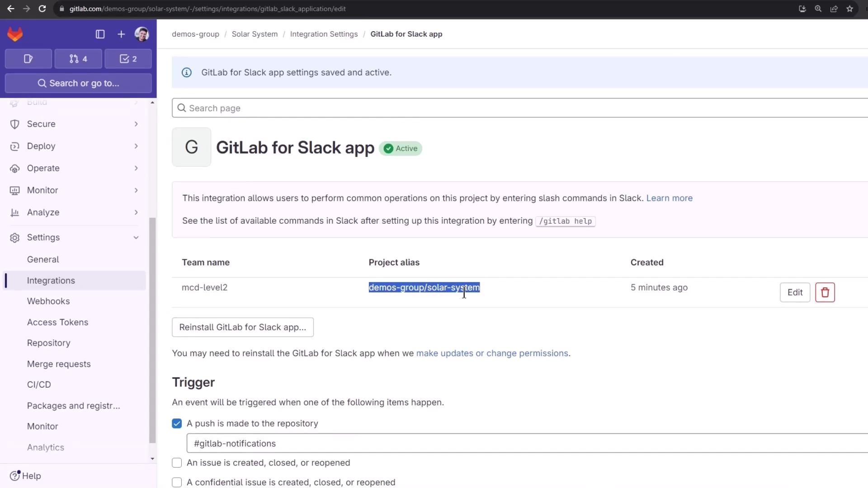Delete the mcd-level2 Slack installation
868x488 pixels.
825,292
